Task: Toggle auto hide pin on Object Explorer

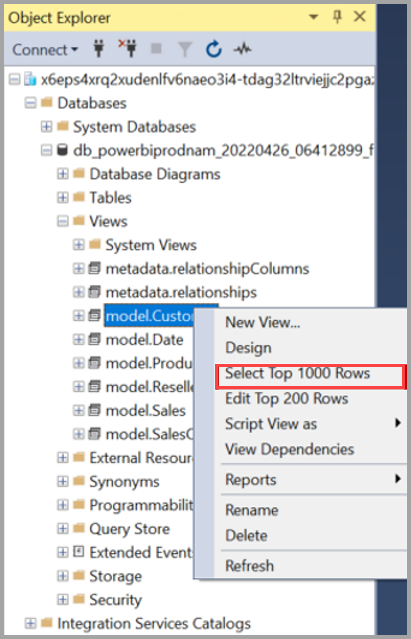Action: 337,17
